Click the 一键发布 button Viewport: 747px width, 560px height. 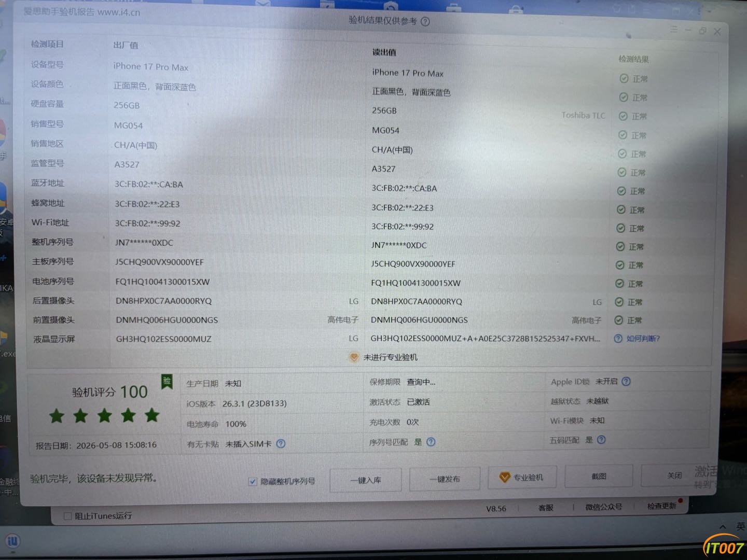[x=445, y=479]
